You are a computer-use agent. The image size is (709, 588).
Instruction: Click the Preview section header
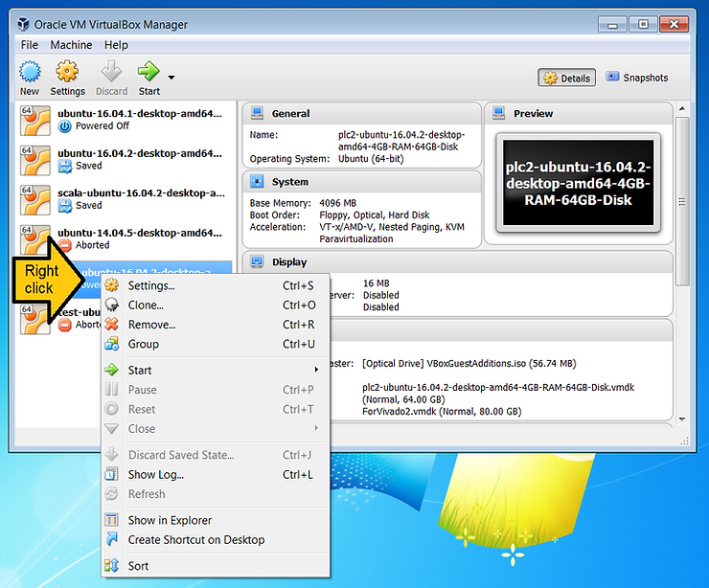pos(579,113)
